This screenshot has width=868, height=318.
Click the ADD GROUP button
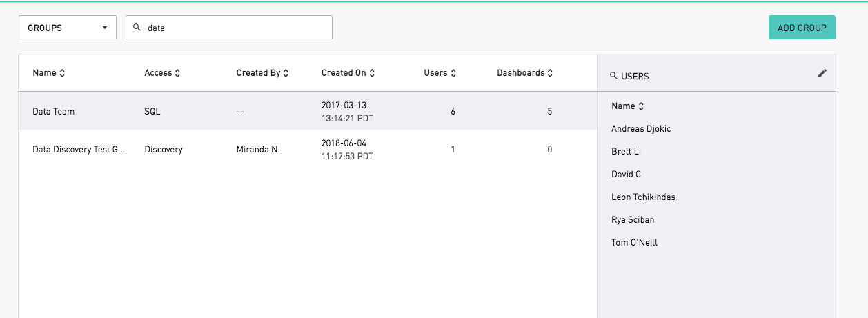pos(802,28)
